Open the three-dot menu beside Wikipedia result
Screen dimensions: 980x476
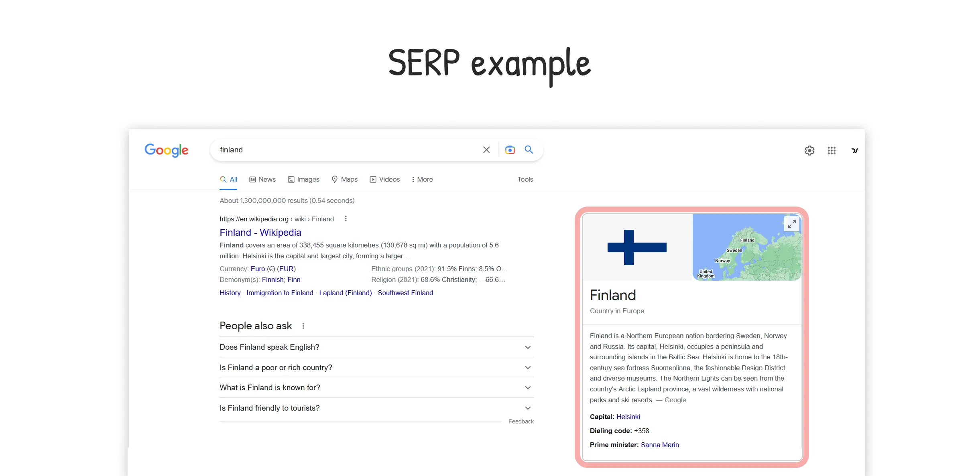346,219
